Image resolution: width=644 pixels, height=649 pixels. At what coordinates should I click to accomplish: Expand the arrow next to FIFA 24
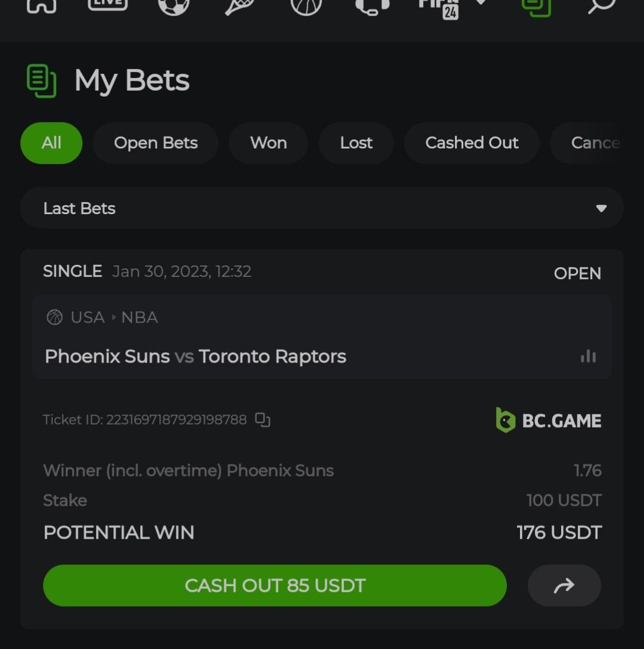(x=481, y=3)
